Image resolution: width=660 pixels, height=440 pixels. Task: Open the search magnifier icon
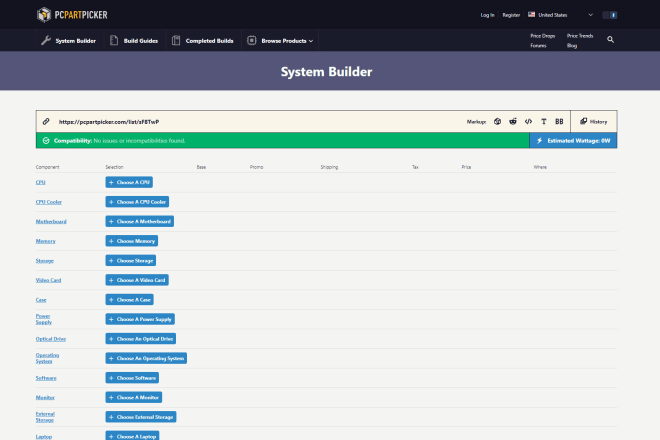(x=610, y=40)
